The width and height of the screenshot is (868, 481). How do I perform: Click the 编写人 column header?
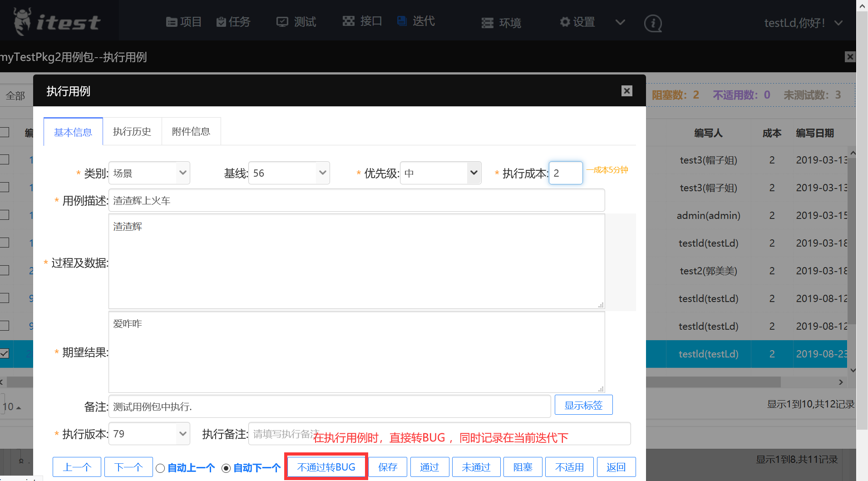click(708, 133)
